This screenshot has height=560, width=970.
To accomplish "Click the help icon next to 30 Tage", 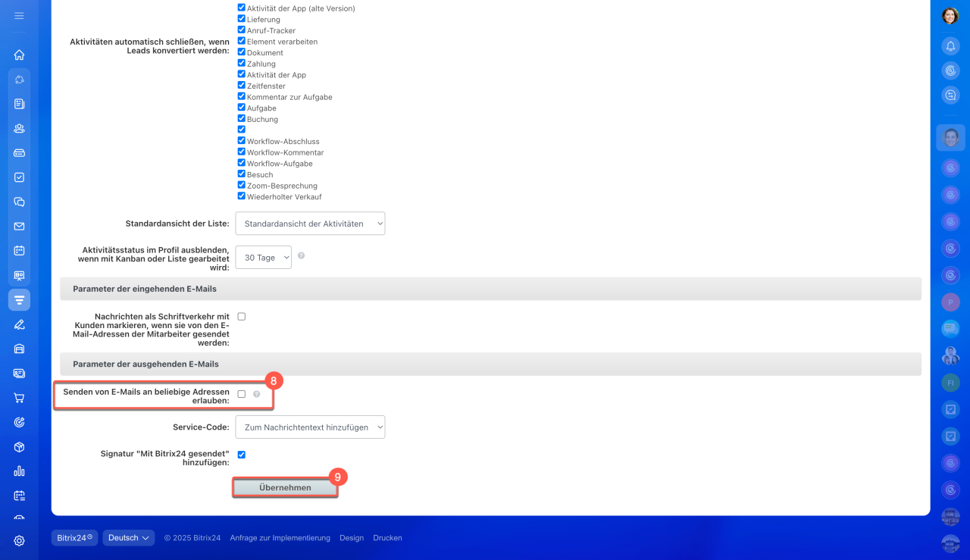I will pyautogui.click(x=302, y=256).
